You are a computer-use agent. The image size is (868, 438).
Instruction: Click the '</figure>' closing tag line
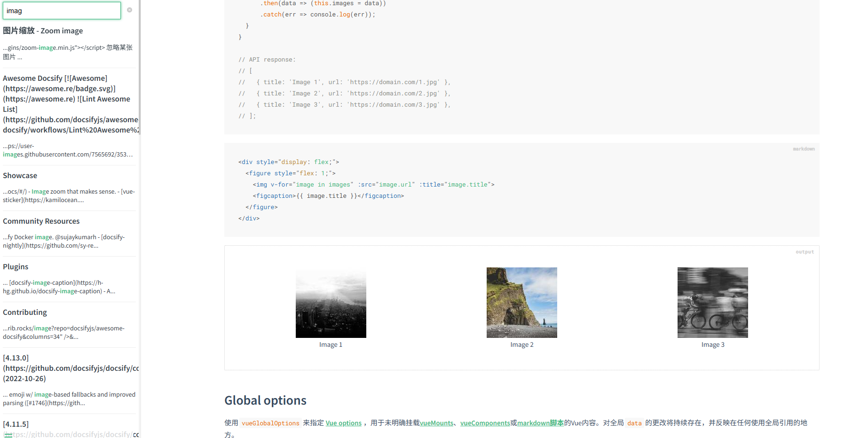tap(261, 207)
